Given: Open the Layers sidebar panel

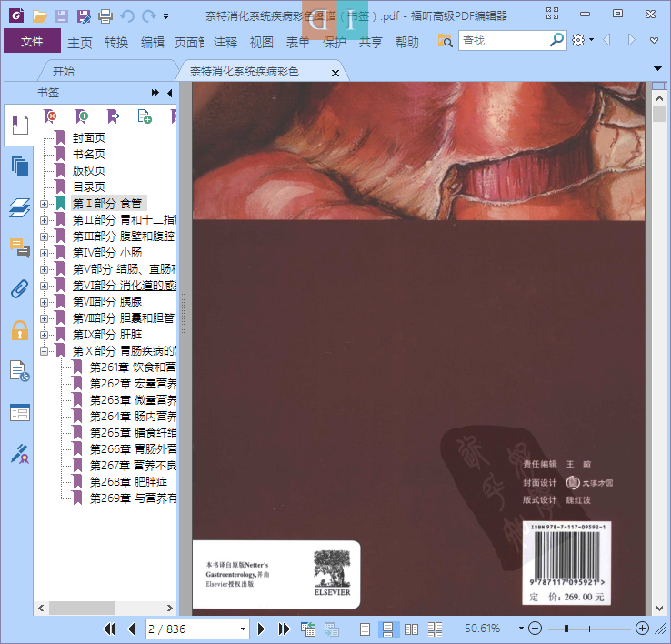Looking at the screenshot, I should click(20, 207).
